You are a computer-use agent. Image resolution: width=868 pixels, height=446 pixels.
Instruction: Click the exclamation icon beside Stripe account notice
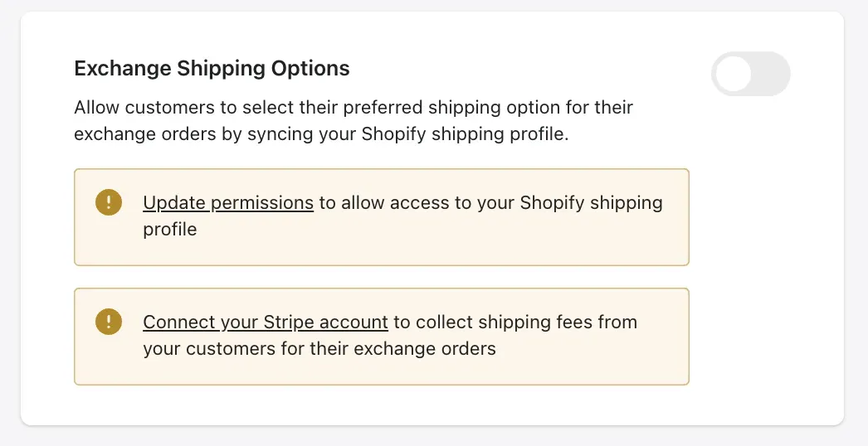109,322
